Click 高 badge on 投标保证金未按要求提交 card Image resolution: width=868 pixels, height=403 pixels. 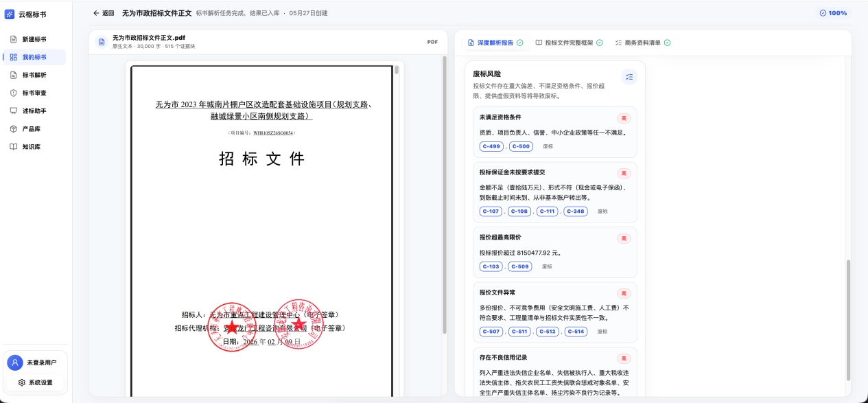tap(624, 173)
